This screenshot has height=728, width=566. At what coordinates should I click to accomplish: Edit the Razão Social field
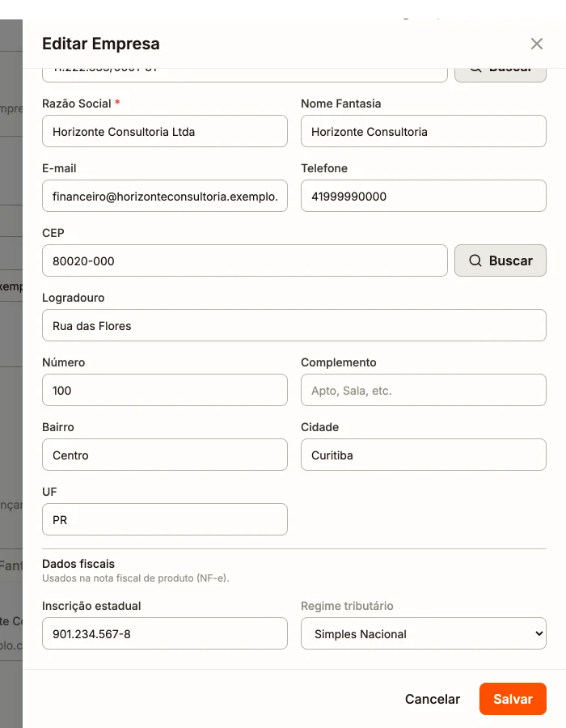pyautogui.click(x=165, y=131)
